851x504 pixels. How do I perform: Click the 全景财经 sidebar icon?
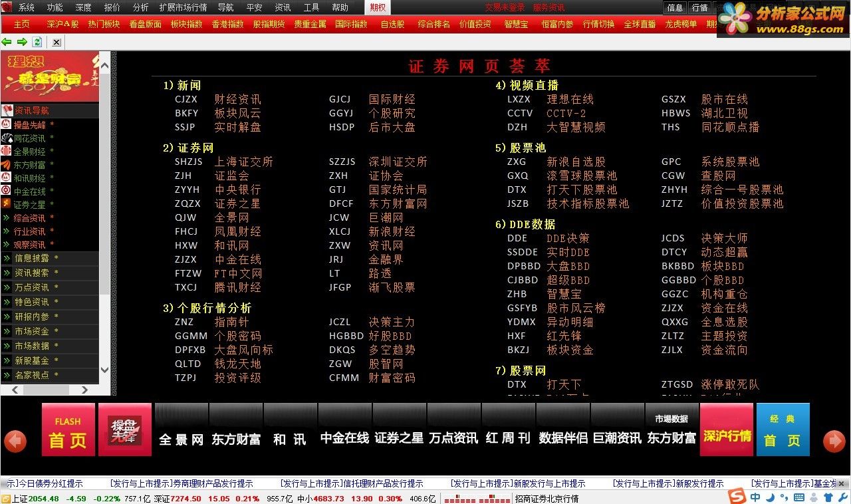pos(6,151)
